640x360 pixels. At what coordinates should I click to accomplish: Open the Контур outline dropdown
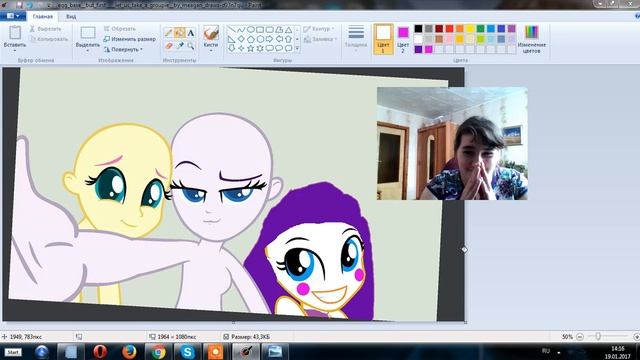point(319,29)
